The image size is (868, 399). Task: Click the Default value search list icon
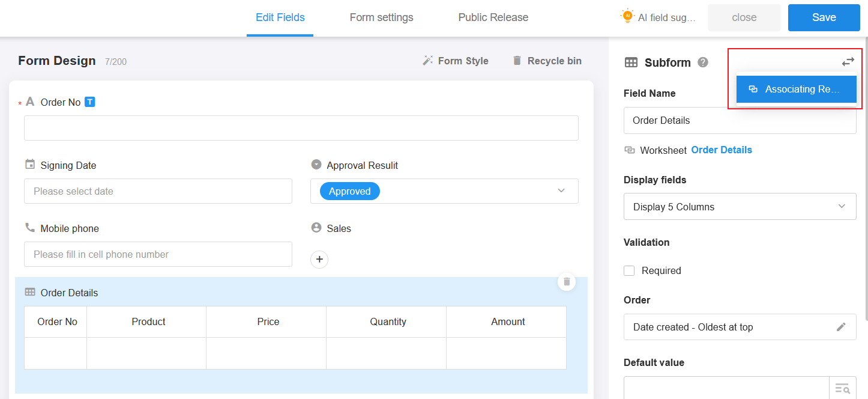pyautogui.click(x=842, y=389)
